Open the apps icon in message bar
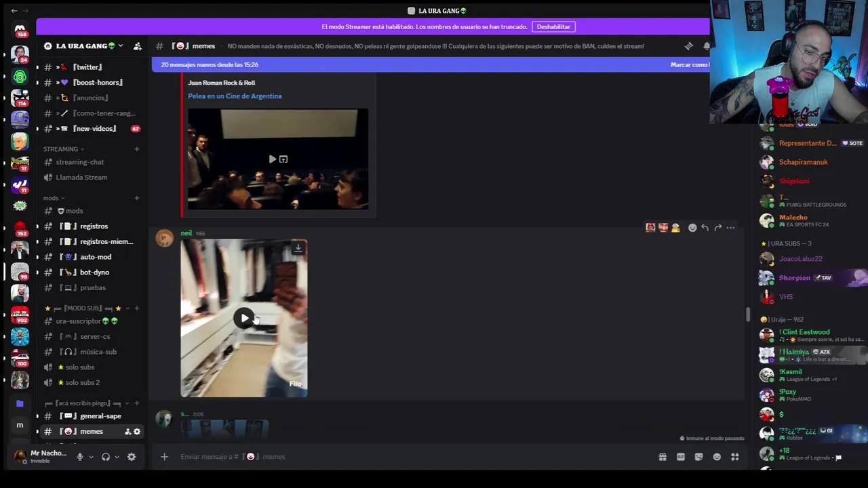 click(735, 457)
